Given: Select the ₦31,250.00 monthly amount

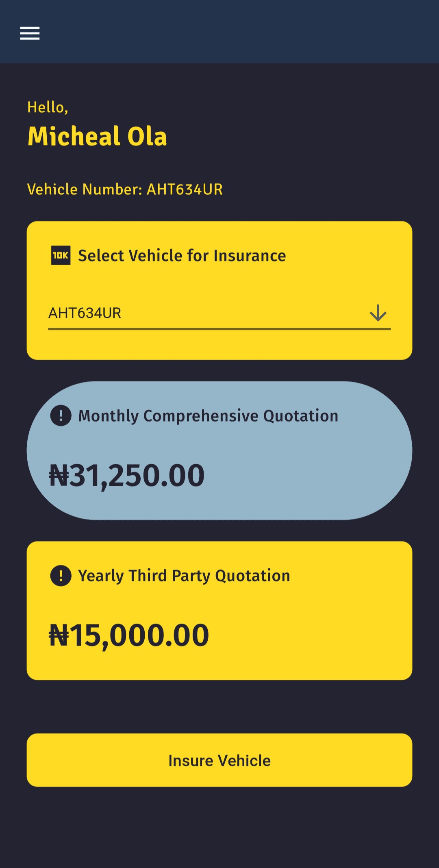Looking at the screenshot, I should [126, 475].
